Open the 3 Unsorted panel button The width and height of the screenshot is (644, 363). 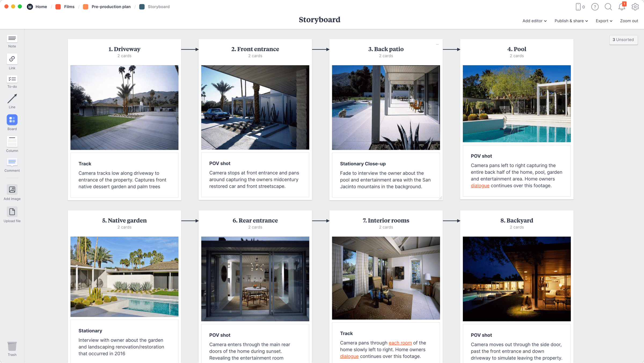623,40
